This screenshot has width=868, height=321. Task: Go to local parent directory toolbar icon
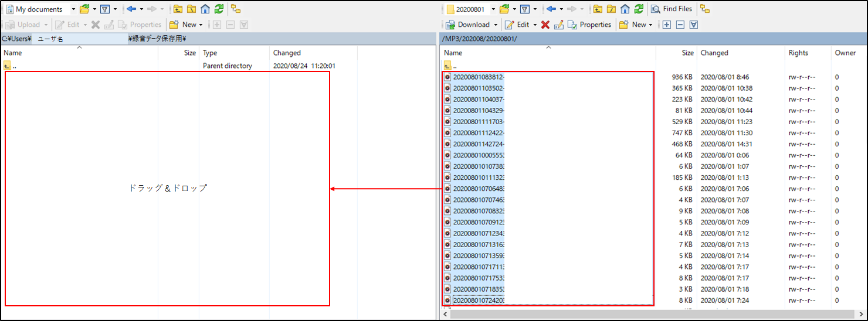pyautogui.click(x=178, y=9)
